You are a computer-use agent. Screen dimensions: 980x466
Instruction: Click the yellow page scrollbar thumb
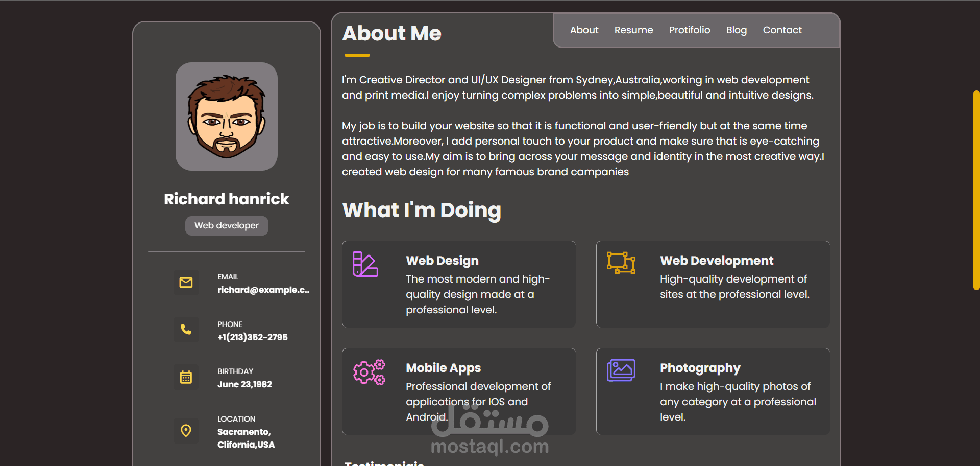click(976, 190)
